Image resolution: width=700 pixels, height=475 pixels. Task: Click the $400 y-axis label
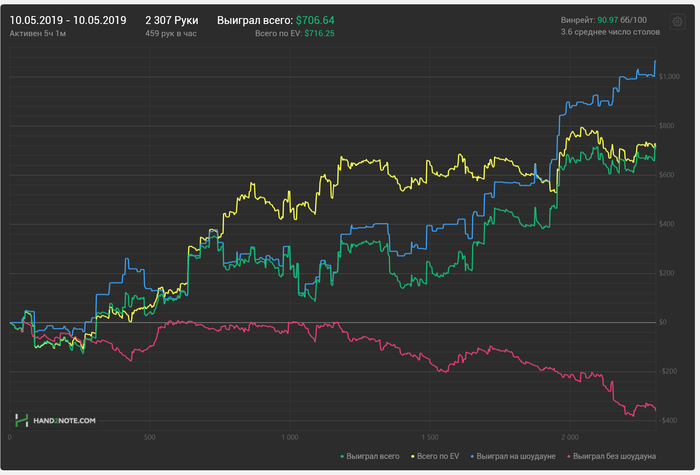tap(667, 224)
